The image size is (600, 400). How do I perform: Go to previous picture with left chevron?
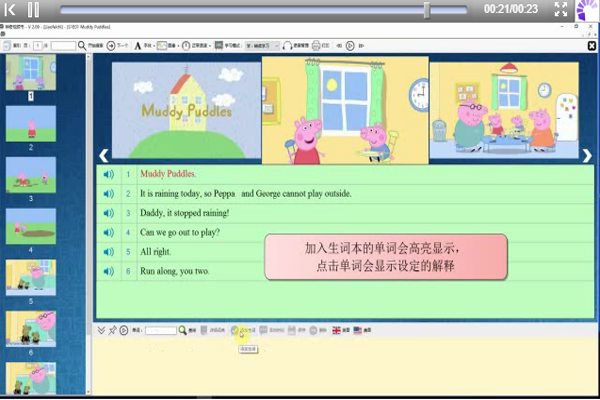click(103, 155)
